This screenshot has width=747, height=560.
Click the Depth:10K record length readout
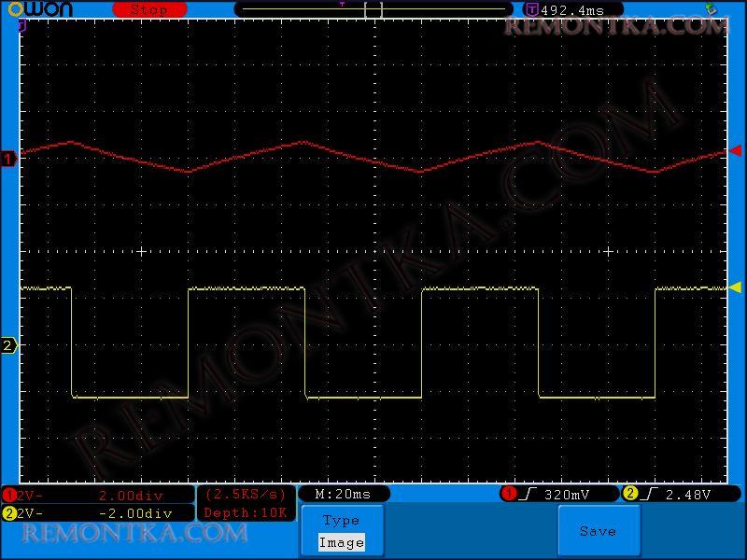[x=247, y=512]
